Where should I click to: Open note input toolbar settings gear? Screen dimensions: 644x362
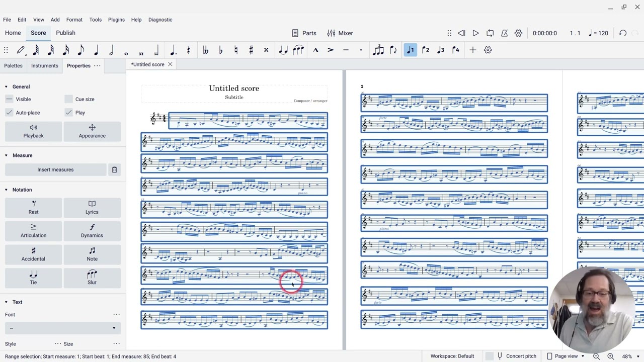point(488,50)
